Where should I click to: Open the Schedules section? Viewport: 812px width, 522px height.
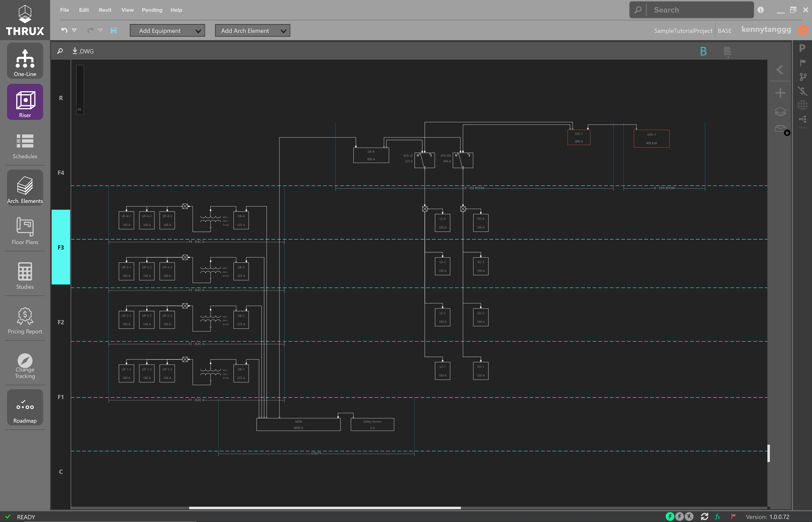(25, 146)
